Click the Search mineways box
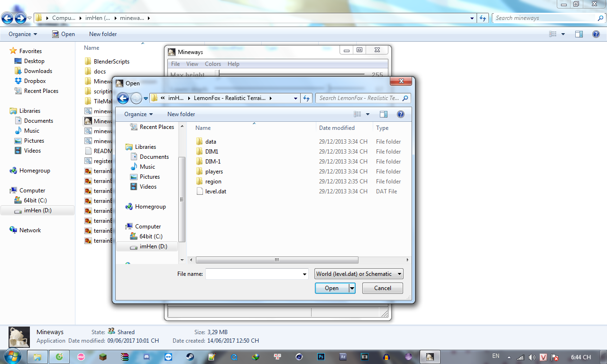Screen dimensions: 607x364 pos(549,18)
